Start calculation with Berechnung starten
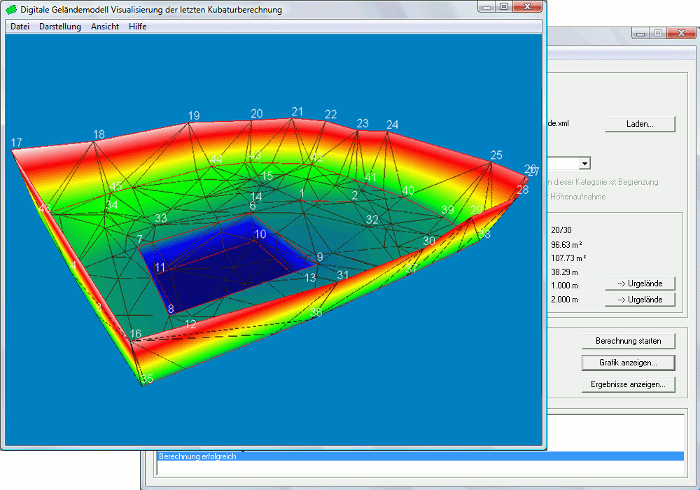This screenshot has height=490, width=700. (x=627, y=341)
